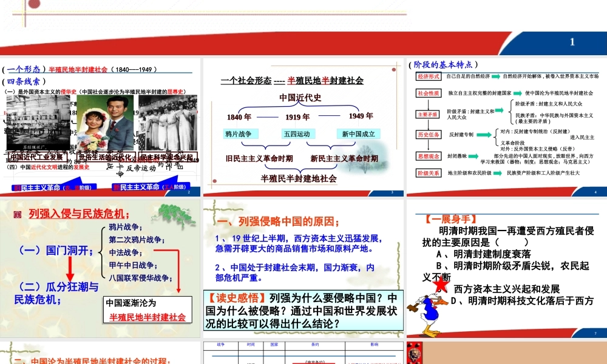This screenshot has width=607, height=364.
Task: Select answer D 明清时期科技文化落后于西方
Action: point(522,300)
